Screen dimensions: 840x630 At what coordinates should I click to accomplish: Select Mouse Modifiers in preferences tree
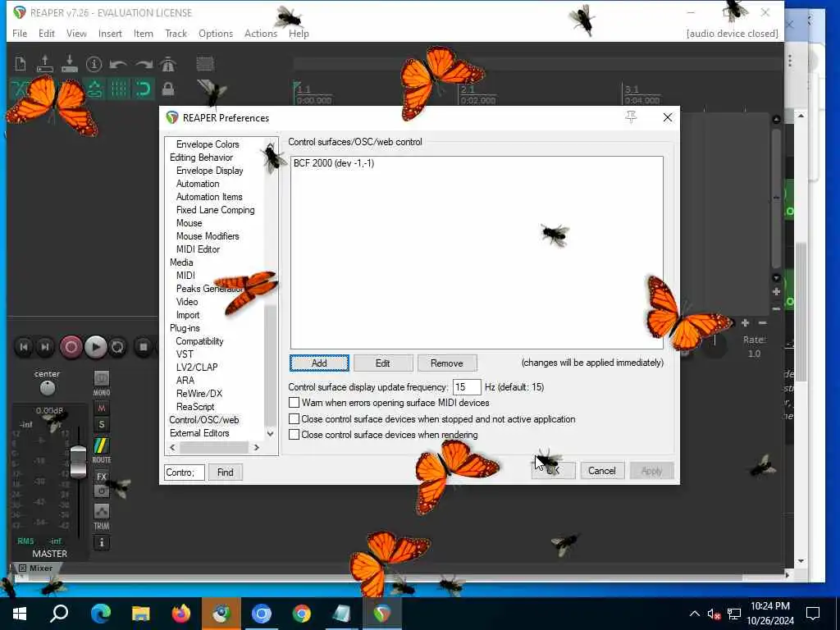[208, 236]
